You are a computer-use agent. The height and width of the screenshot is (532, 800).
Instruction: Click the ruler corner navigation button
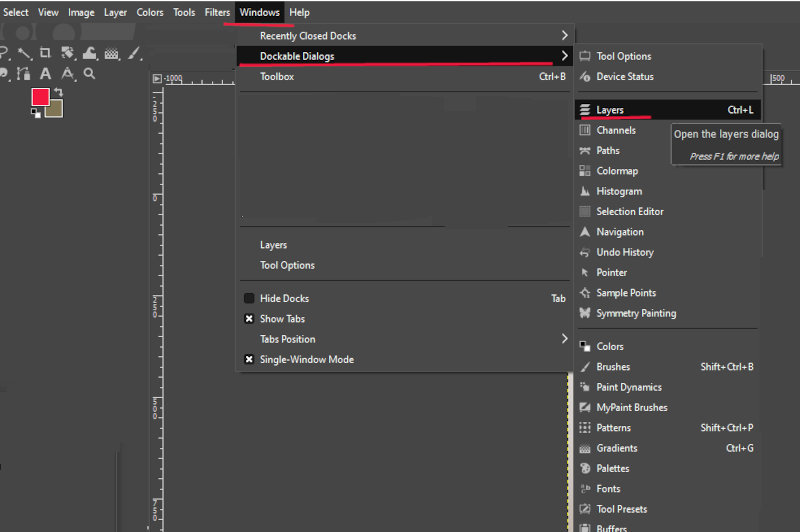[157, 78]
